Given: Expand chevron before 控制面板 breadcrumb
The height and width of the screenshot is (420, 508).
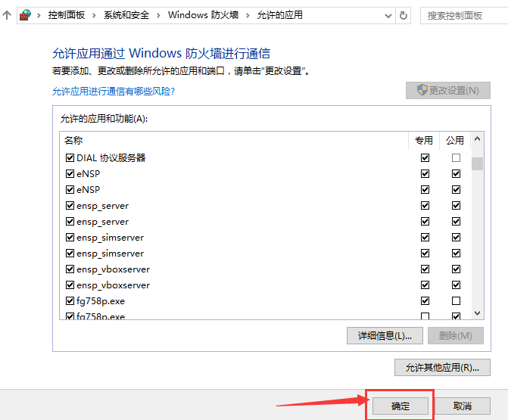Looking at the screenshot, I should click(39, 15).
